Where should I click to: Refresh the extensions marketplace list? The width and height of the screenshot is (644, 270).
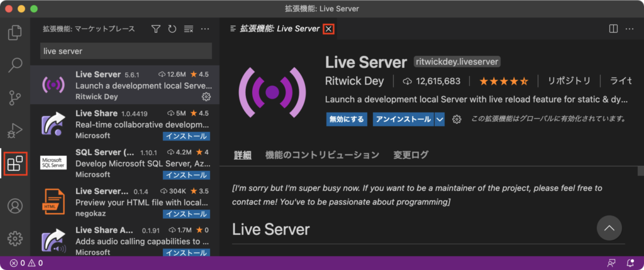tap(172, 29)
